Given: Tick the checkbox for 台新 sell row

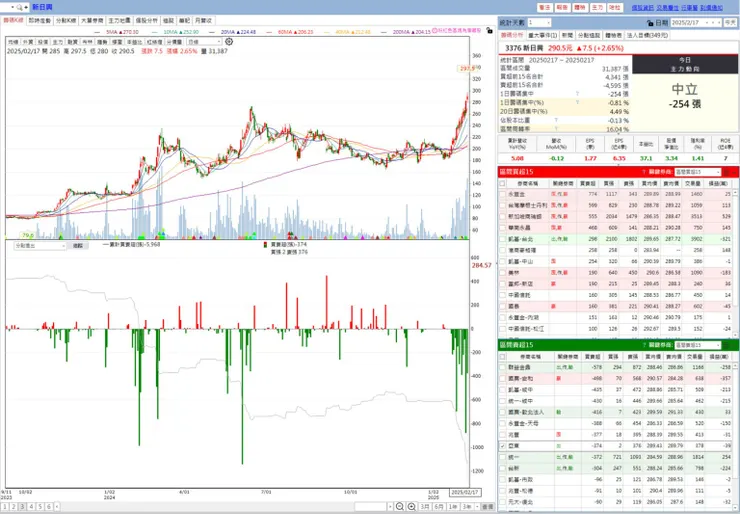Looking at the screenshot, I should click(x=503, y=469).
